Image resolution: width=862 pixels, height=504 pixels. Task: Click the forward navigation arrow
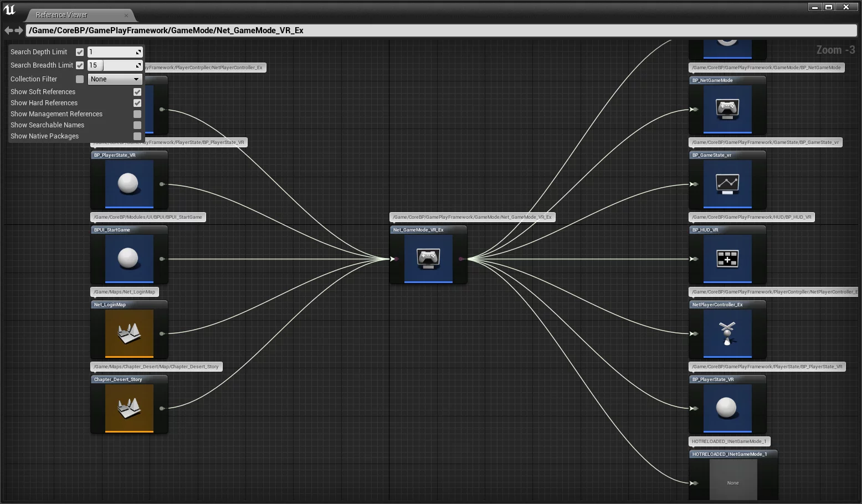click(19, 30)
